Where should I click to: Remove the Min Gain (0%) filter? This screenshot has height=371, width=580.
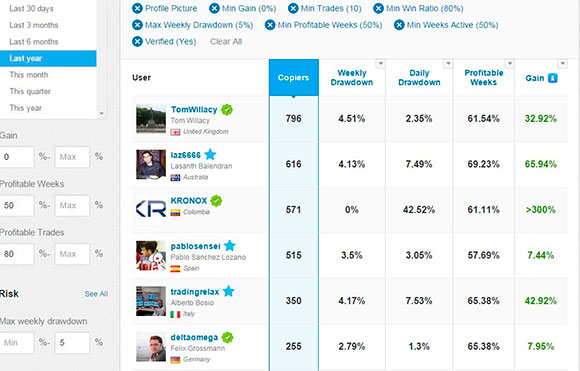click(x=214, y=8)
